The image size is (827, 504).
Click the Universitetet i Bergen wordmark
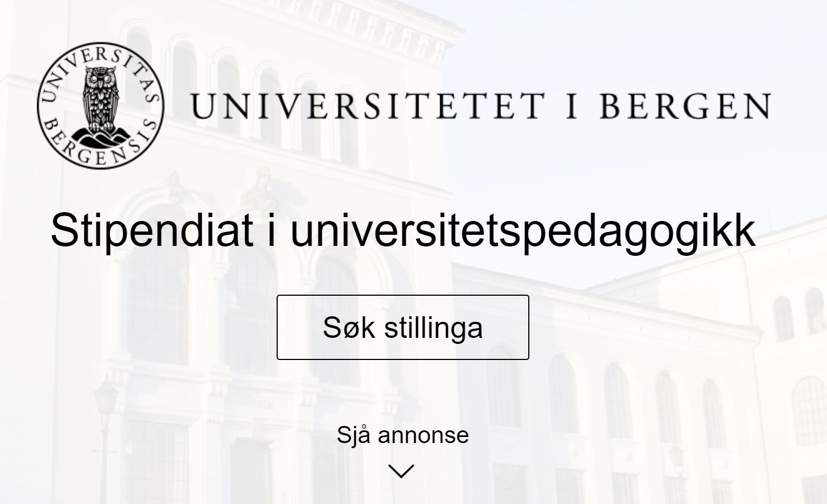(480, 106)
